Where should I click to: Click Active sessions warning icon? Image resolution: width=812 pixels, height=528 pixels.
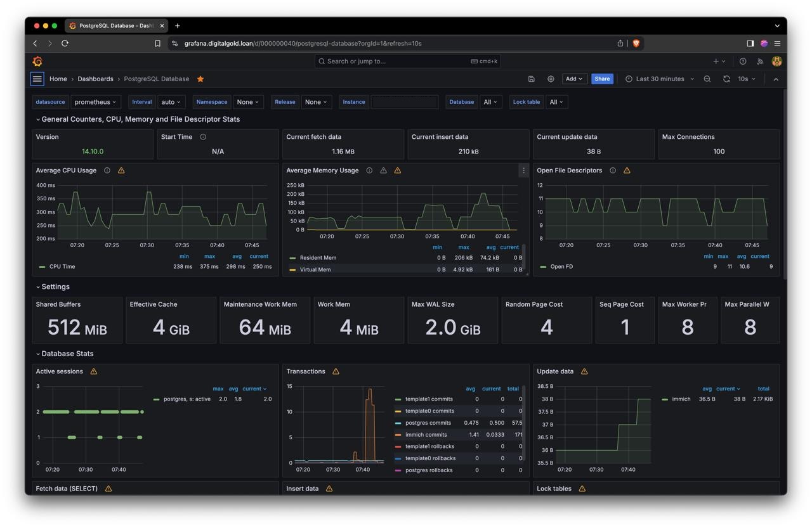pyautogui.click(x=94, y=371)
